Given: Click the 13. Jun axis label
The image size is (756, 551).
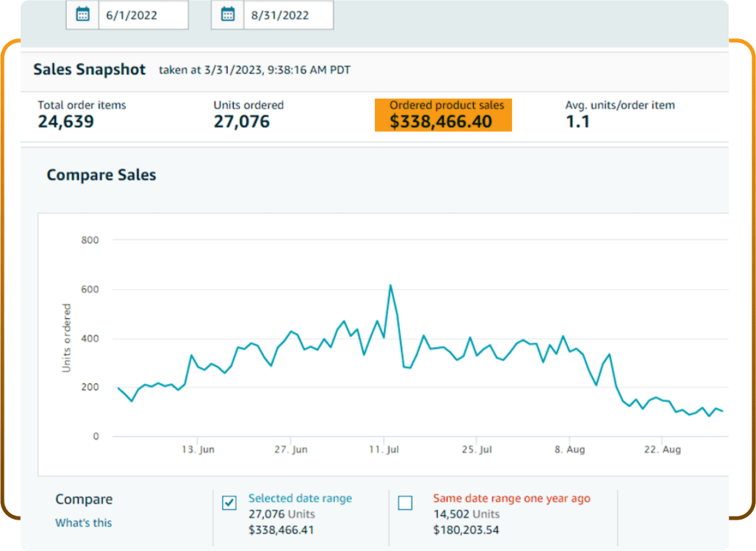Looking at the screenshot, I should tap(196, 450).
